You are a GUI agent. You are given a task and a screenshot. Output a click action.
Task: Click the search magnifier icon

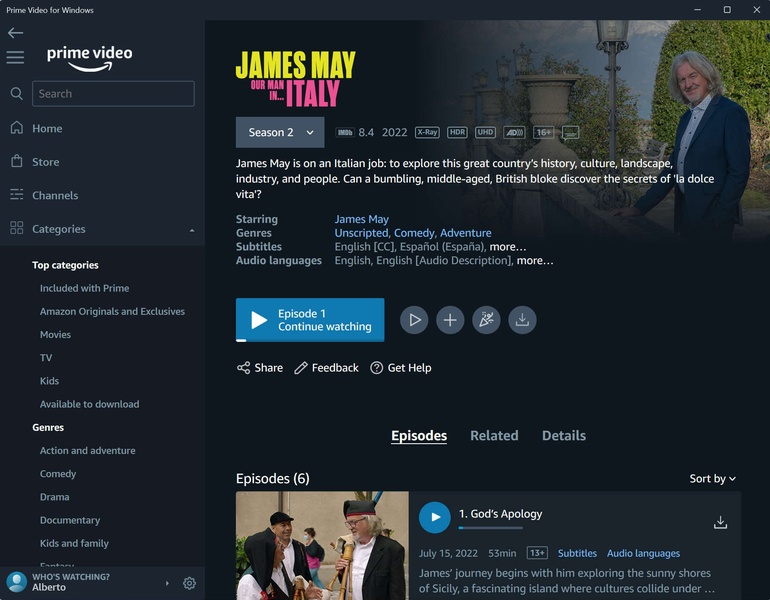coord(17,93)
